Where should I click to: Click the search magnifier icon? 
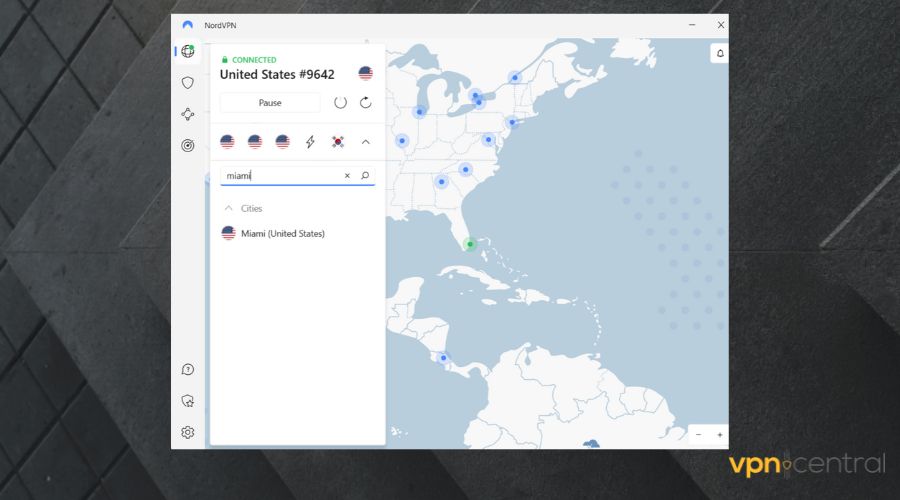[x=365, y=176]
